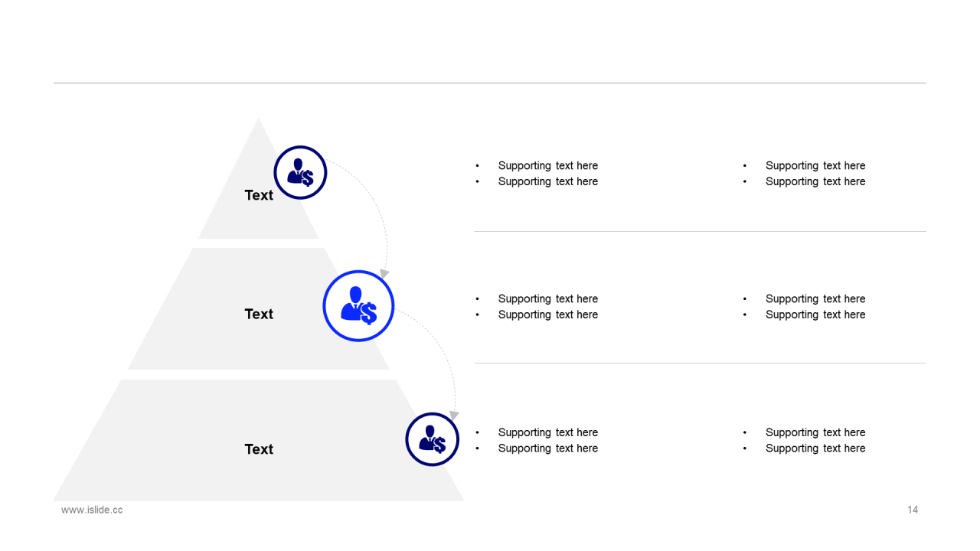The width and height of the screenshot is (980, 551).
Task: Select first "Supporting text here" line, bottom-right block
Action: (815, 432)
